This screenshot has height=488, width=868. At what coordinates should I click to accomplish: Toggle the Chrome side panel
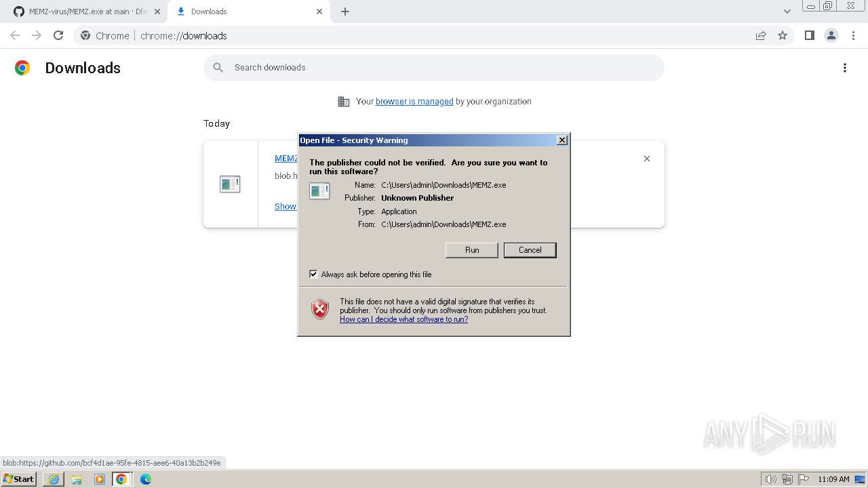point(809,36)
